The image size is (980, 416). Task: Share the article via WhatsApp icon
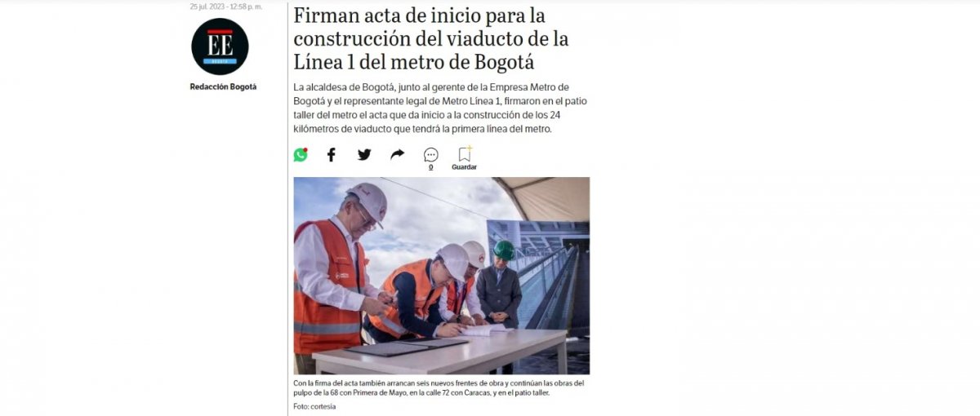tap(301, 155)
